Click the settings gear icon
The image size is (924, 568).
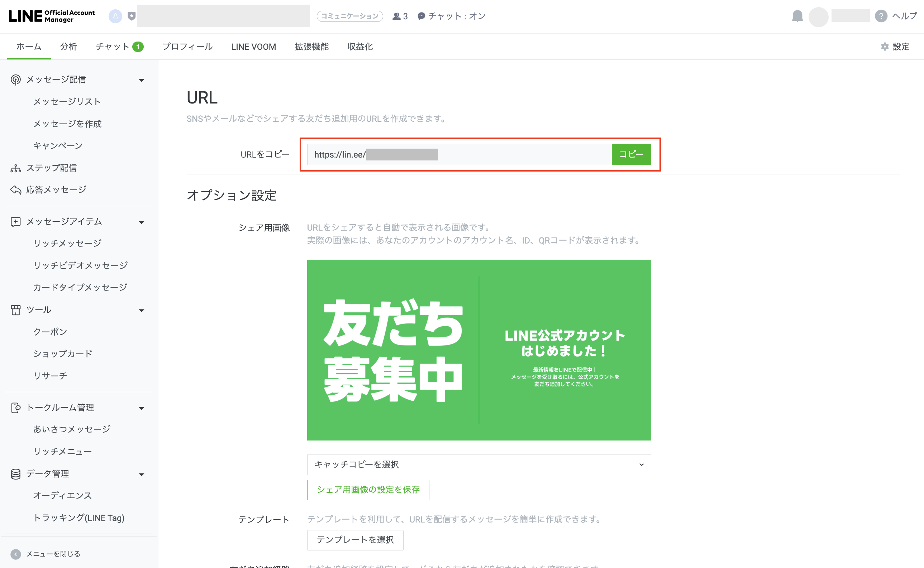[x=885, y=47]
